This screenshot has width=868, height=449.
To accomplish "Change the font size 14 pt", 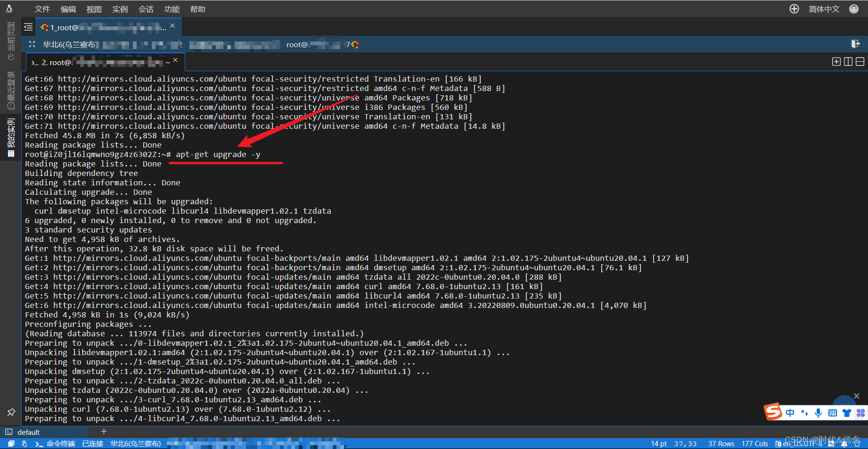I will 659,444.
